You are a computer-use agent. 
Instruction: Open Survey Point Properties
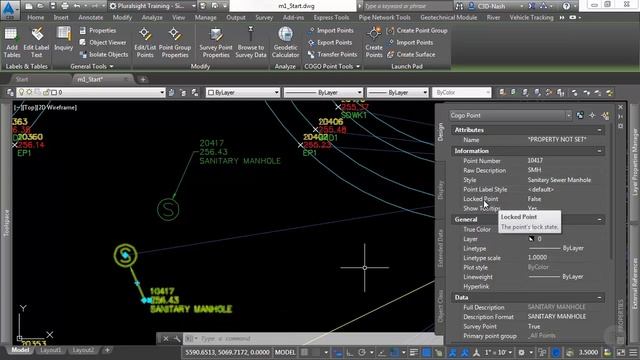[x=216, y=42]
